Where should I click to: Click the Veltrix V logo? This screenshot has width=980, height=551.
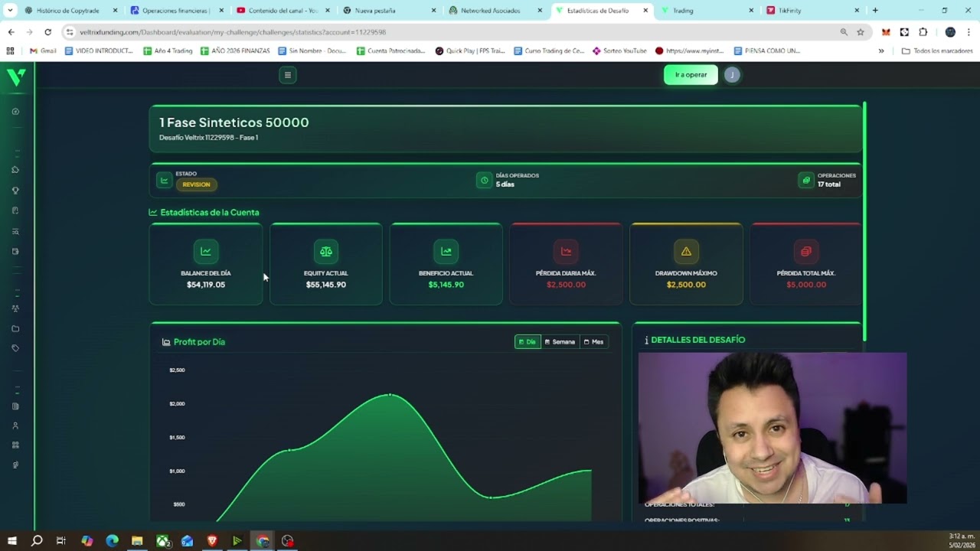point(16,77)
